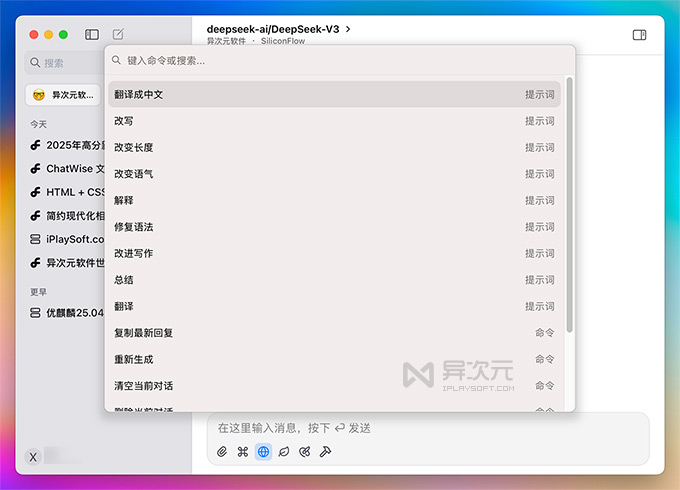Open the 异次元软... assistant button
Viewport: 680px width, 490px height.
pyautogui.click(x=63, y=95)
